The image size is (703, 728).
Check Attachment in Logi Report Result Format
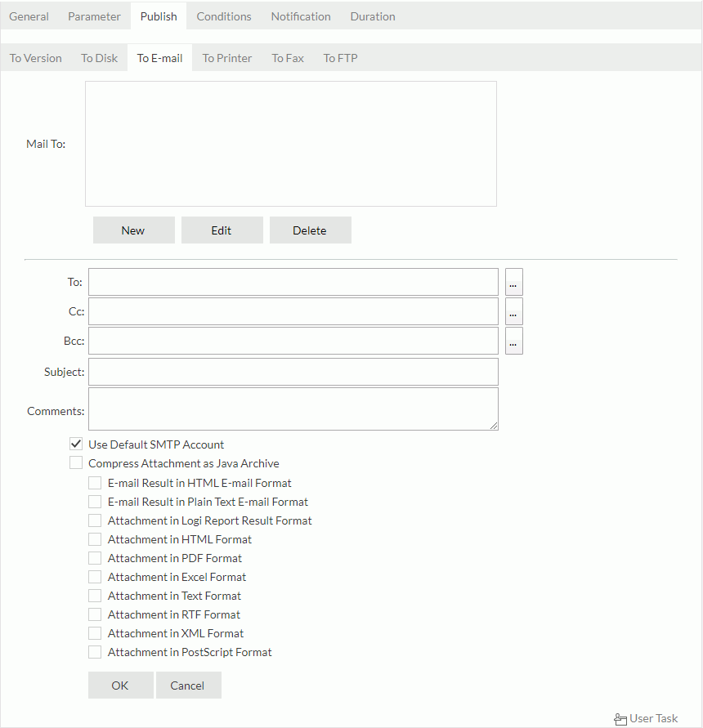point(95,520)
